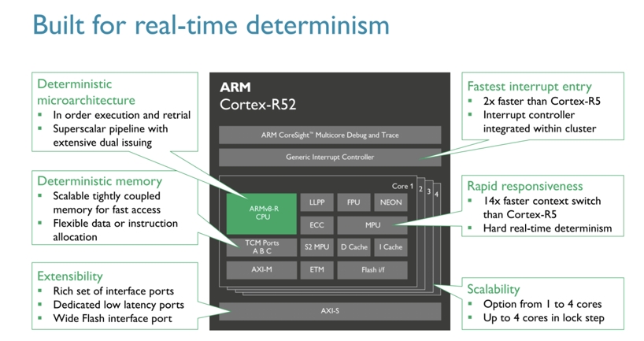644x341 pixels.
Task: Click the 'Fastest interrupt entry' heading
Action: pos(529,87)
